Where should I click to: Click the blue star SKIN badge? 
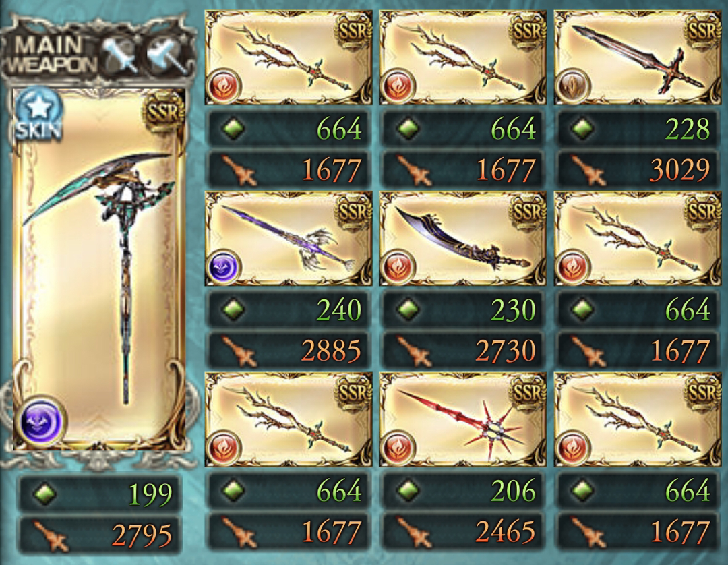point(38,114)
